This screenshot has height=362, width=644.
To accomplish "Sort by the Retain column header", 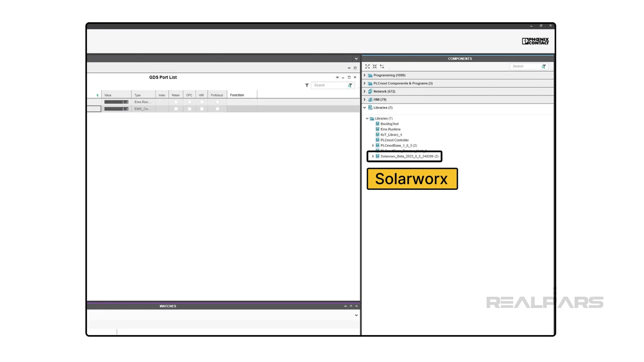I will click(x=176, y=95).
